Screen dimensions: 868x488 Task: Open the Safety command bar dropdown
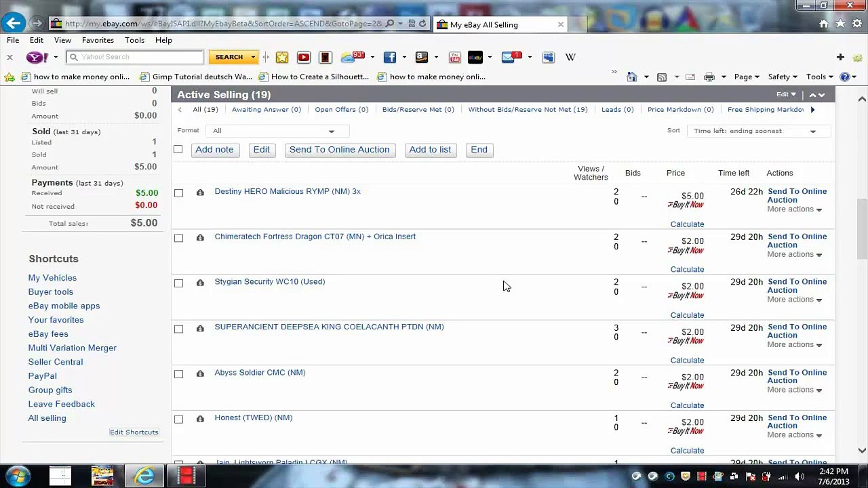[x=782, y=77]
